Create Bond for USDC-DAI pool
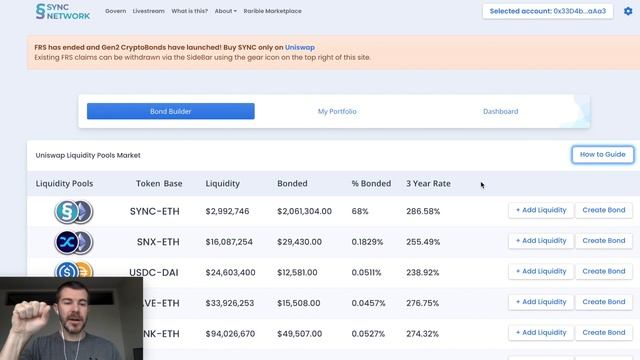This screenshot has width=640, height=360. 604,271
